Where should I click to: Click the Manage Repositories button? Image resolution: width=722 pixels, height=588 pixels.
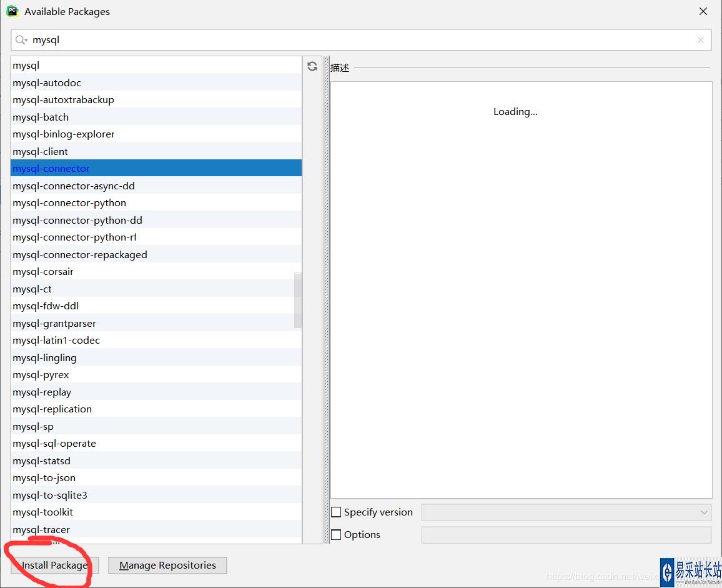167,566
